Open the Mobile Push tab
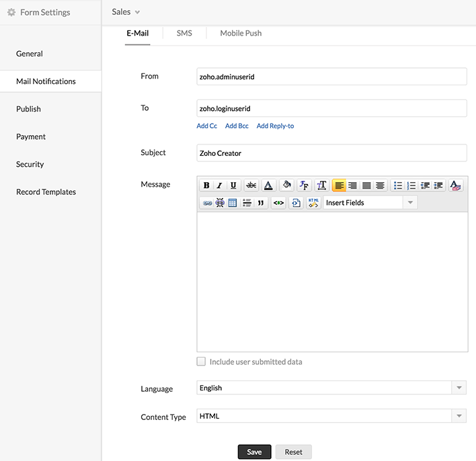This screenshot has width=476, height=461. pos(241,33)
